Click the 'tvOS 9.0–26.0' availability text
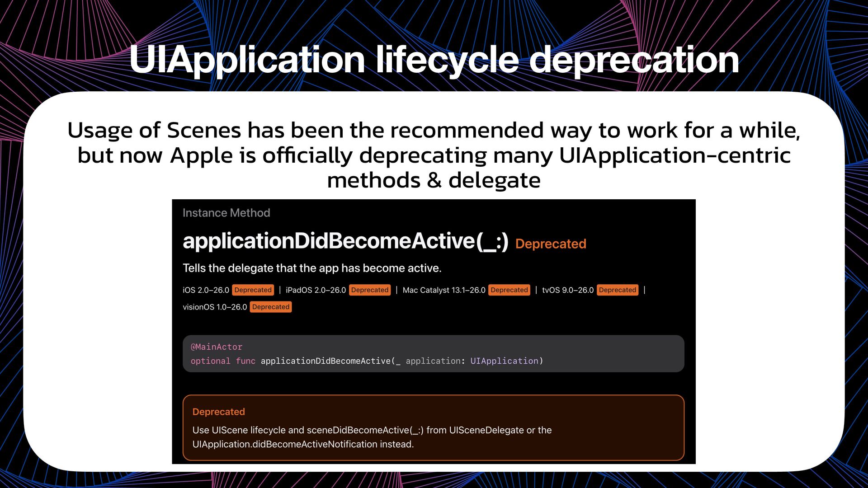The image size is (868, 488). click(x=568, y=290)
